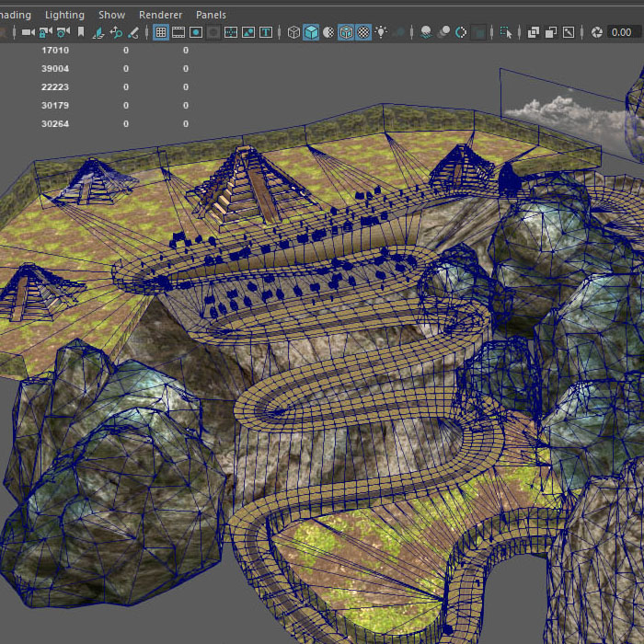The height and width of the screenshot is (644, 644).
Task: Open the Show menu
Action: click(111, 15)
